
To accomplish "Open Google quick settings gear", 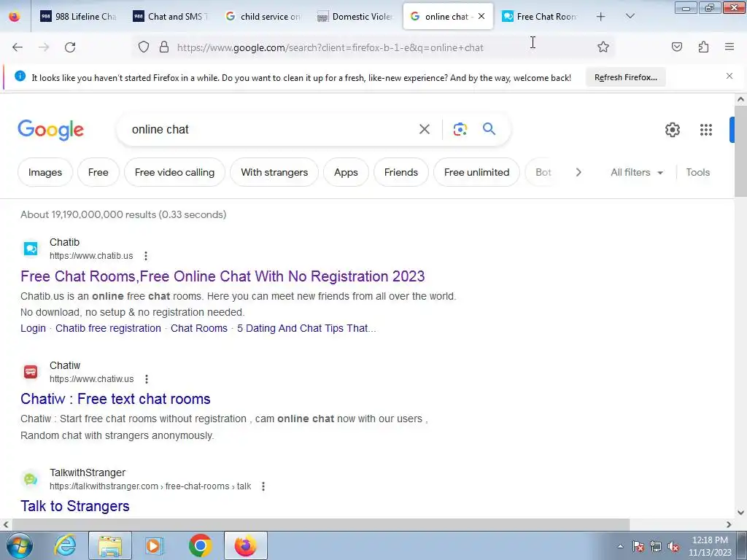I will tap(672, 130).
